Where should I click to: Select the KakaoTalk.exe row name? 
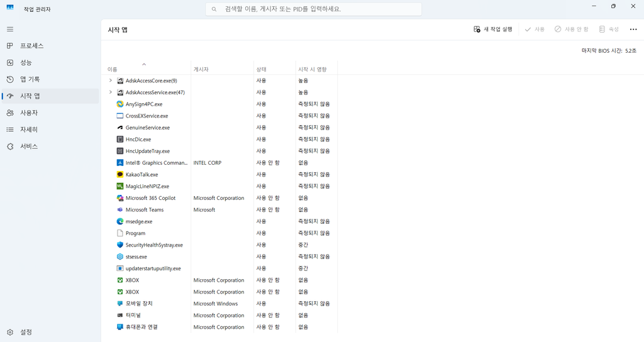click(x=142, y=175)
